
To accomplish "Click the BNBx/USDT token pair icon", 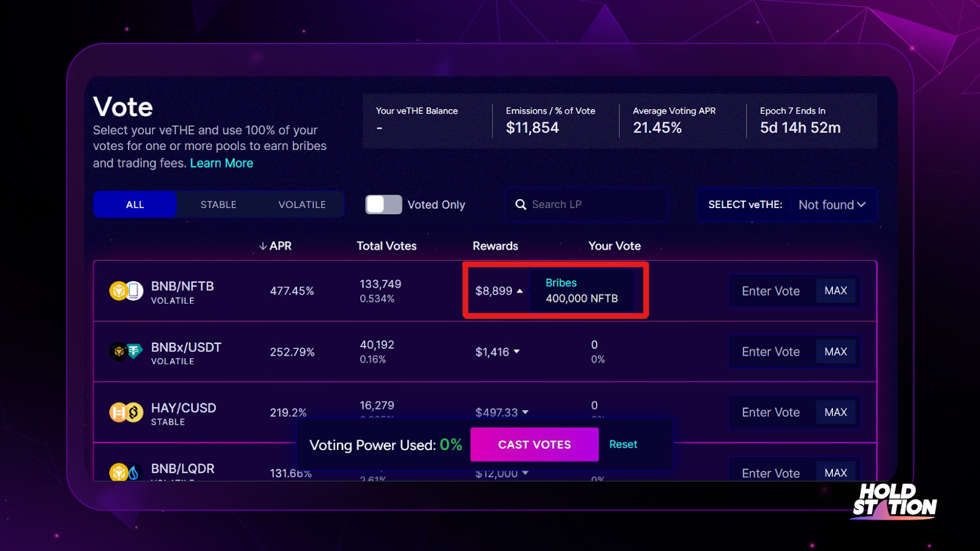I will 126,351.
